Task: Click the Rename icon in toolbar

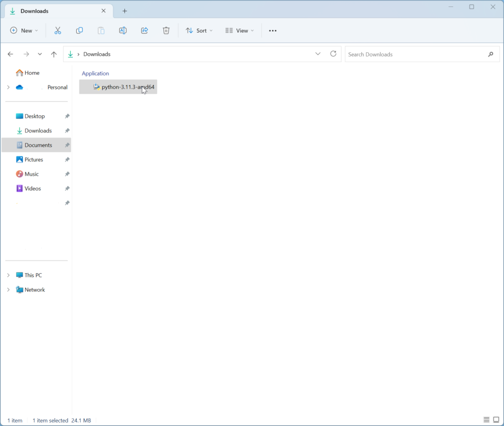Action: [123, 31]
